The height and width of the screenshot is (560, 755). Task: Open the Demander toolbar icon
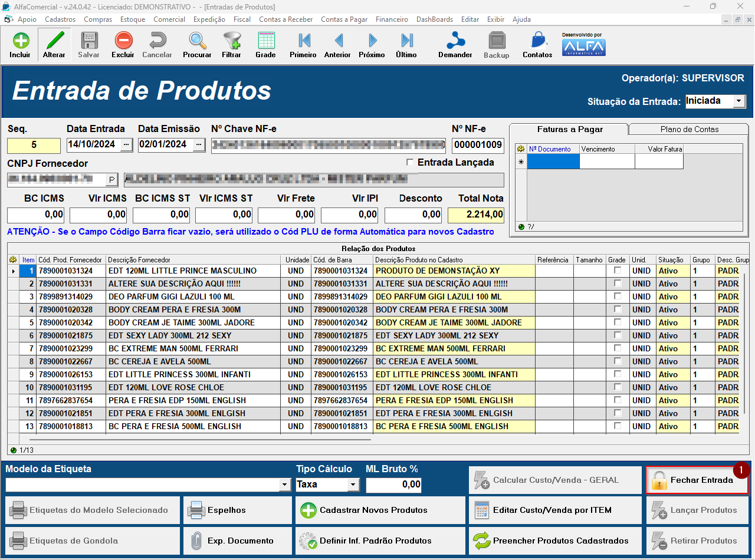coord(455,45)
